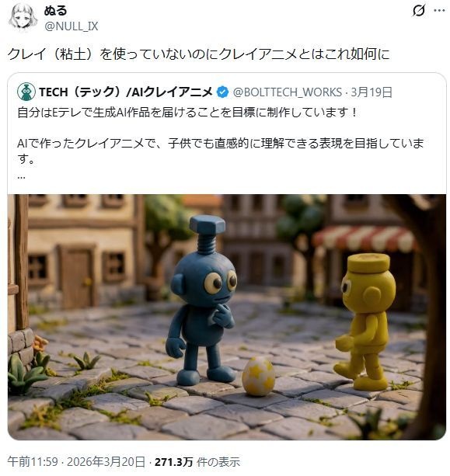Click the main tweet text クレイ（粘土）
The image size is (450, 476).
[x=51, y=54]
